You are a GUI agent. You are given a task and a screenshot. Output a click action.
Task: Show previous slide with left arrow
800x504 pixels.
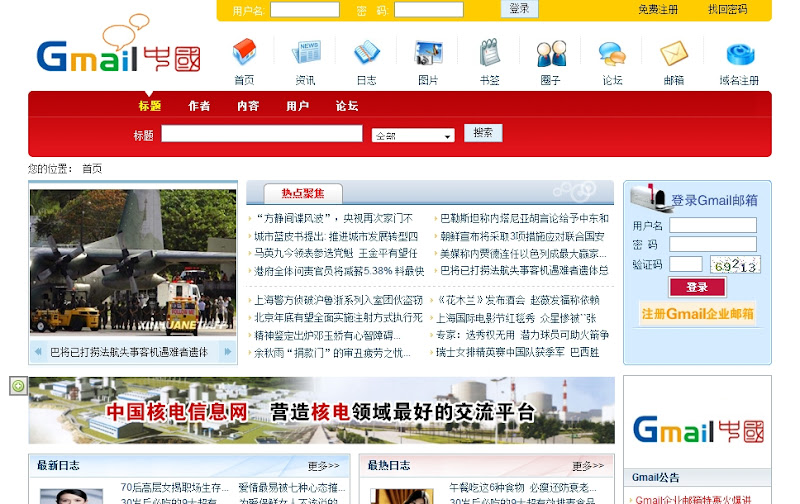pos(38,351)
